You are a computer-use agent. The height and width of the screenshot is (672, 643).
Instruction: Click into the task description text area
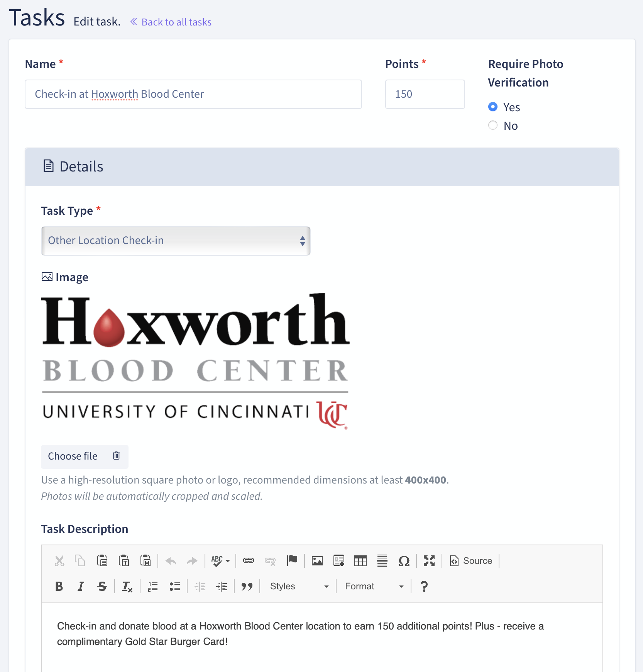(x=322, y=637)
